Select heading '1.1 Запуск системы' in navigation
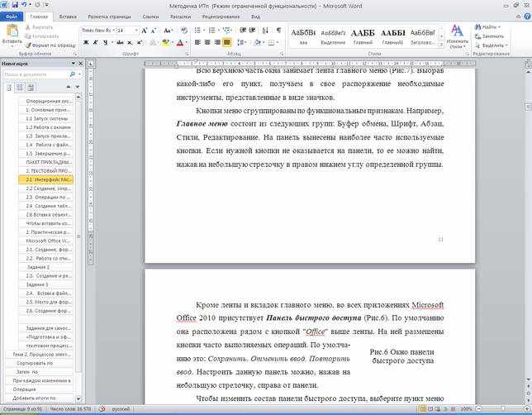This screenshot has height=415, width=532. (45, 118)
